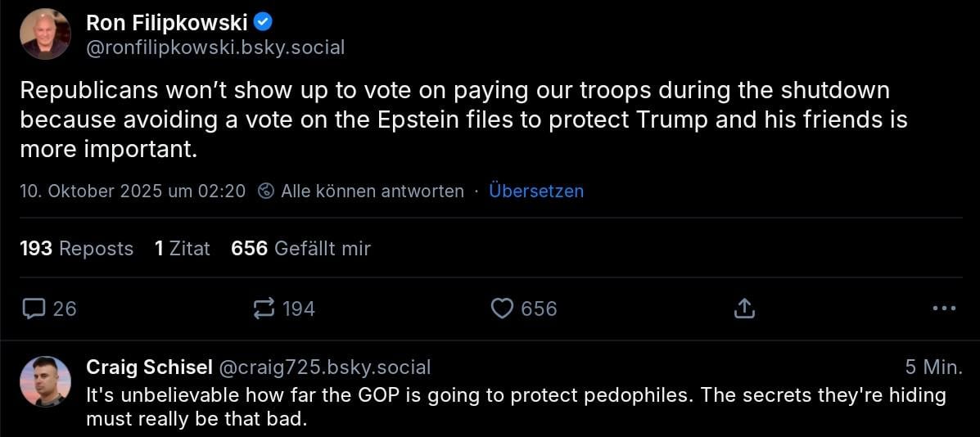Click the reply speech bubble icon

34,309
